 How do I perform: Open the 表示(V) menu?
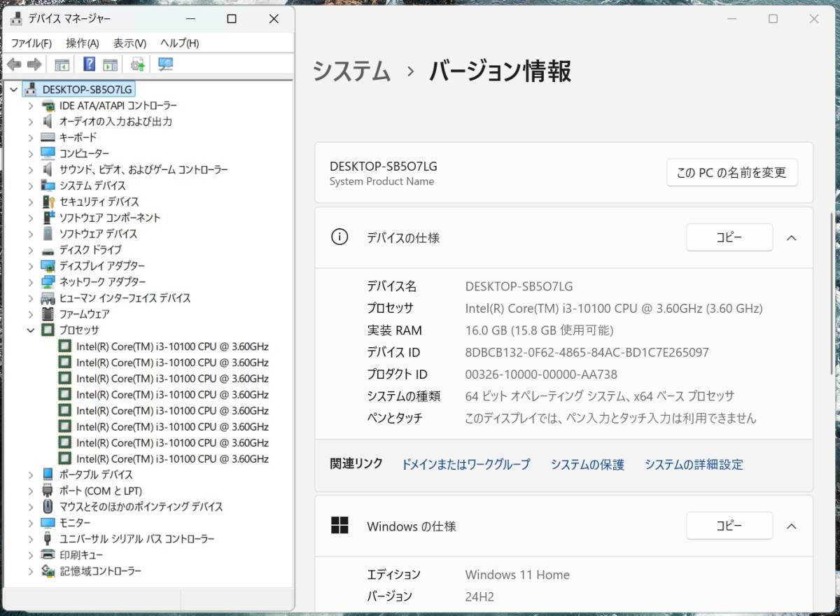[130, 43]
